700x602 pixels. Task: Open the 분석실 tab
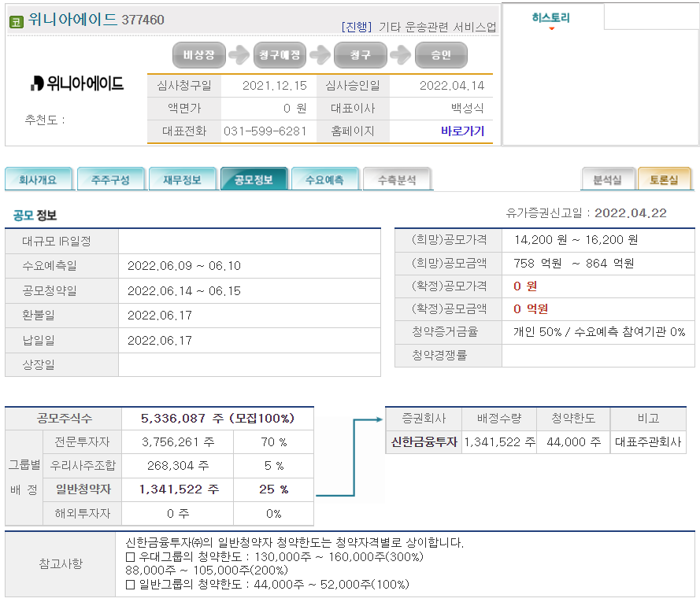[608, 179]
